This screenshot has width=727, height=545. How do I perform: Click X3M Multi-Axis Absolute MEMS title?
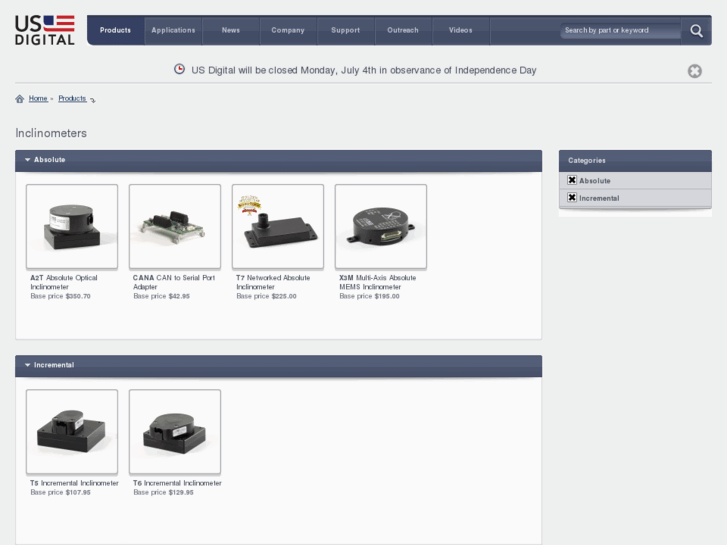pos(377,282)
